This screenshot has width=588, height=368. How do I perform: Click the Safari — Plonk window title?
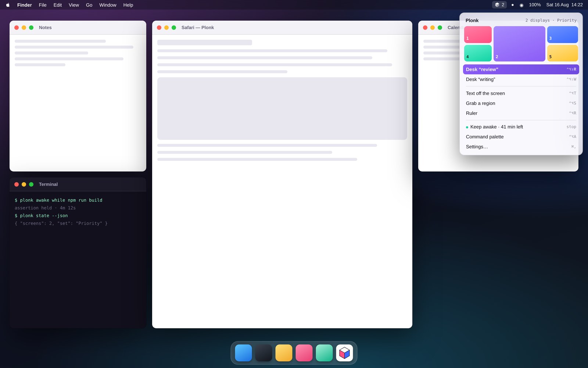click(x=198, y=28)
